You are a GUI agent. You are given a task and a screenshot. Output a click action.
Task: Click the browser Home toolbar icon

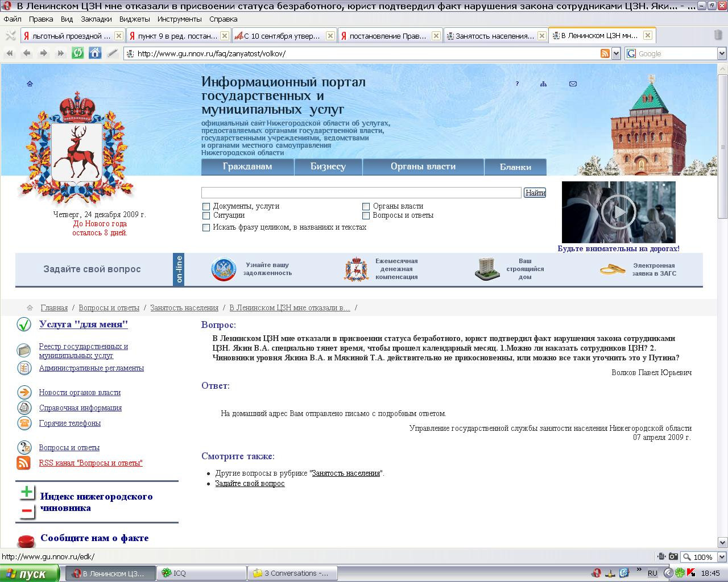click(x=95, y=53)
